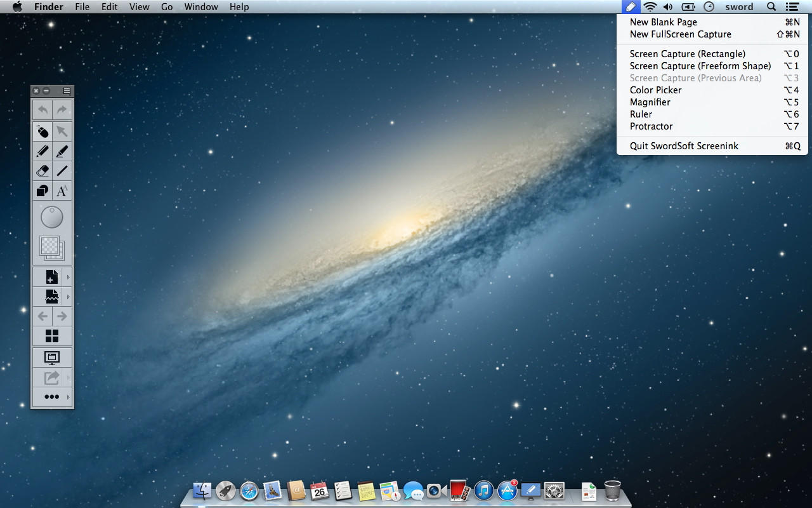Open the transparent background layers selector
The height and width of the screenshot is (508, 812).
coord(52,248)
